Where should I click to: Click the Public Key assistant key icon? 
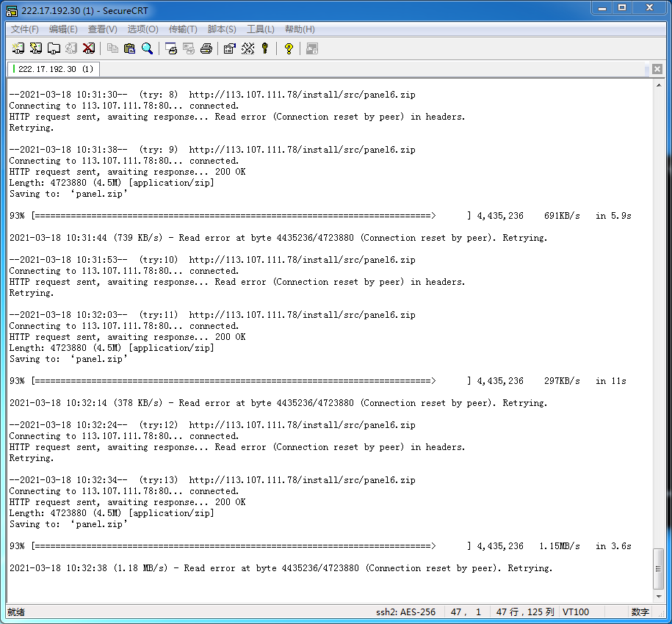(x=265, y=48)
